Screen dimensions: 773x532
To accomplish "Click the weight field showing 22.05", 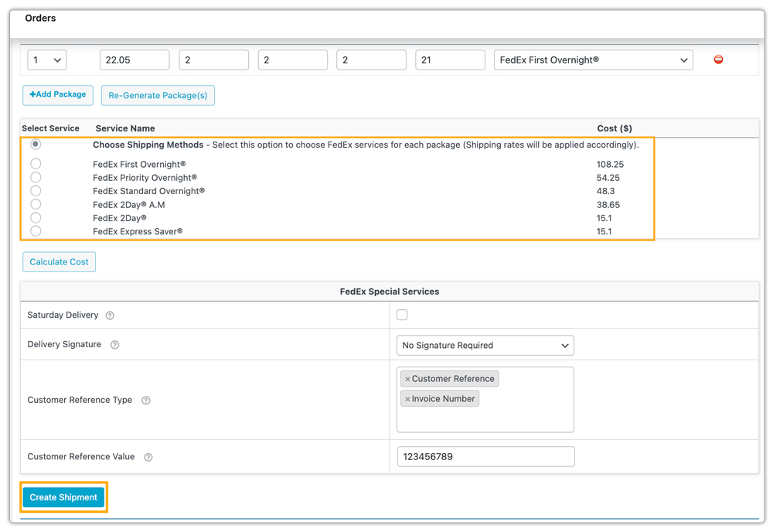I will point(135,60).
